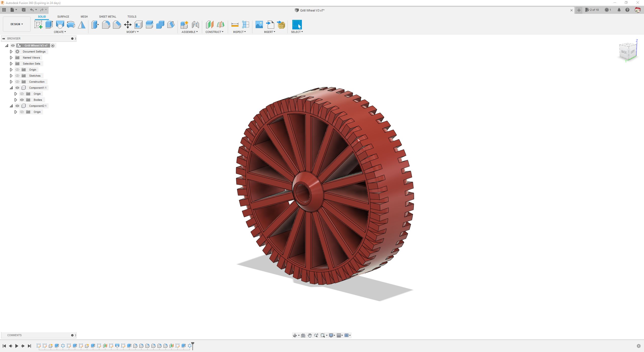Collapse Component1:1 node
The image size is (644, 352).
point(11,88)
